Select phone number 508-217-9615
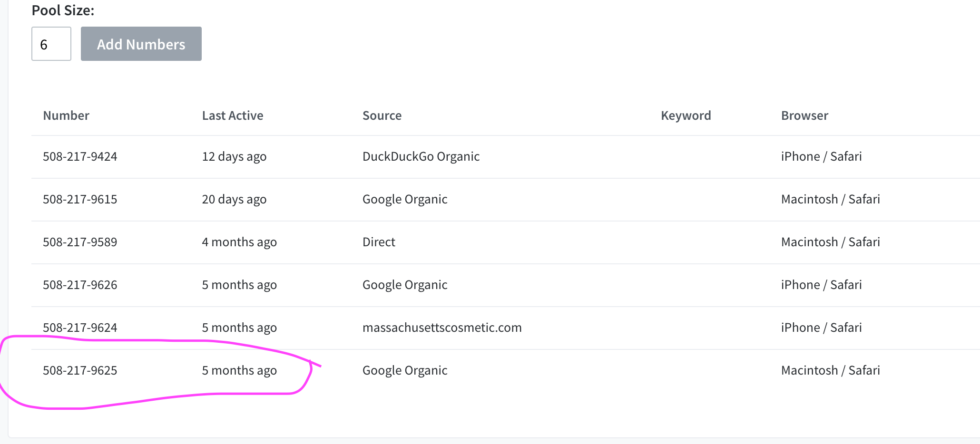 pos(80,199)
